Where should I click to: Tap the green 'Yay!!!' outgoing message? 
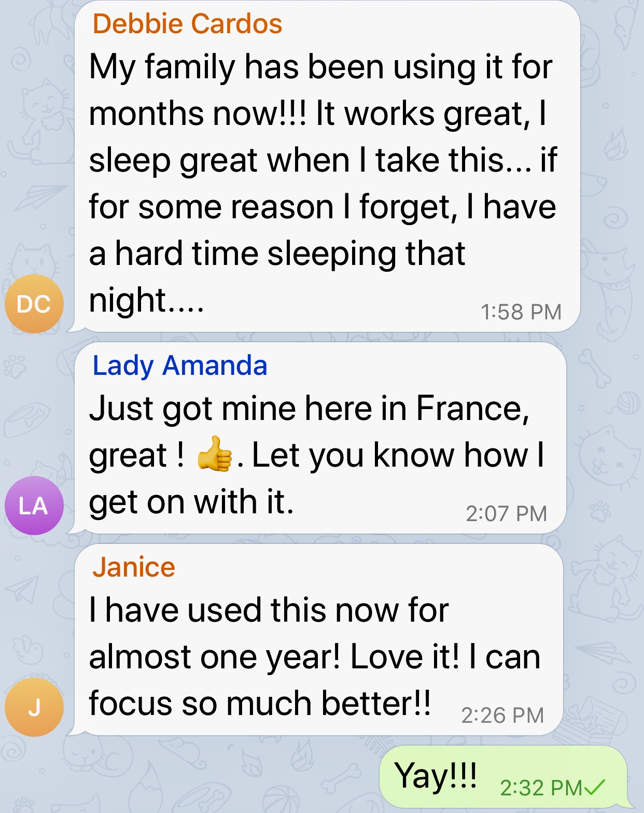[x=436, y=776]
